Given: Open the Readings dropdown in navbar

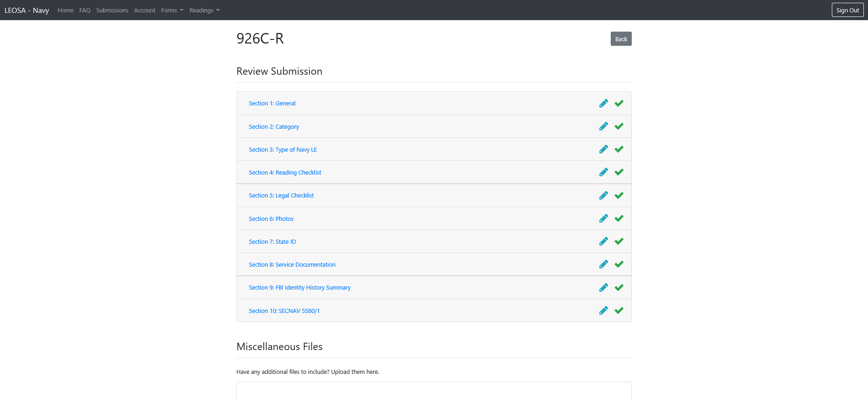Looking at the screenshot, I should [204, 11].
